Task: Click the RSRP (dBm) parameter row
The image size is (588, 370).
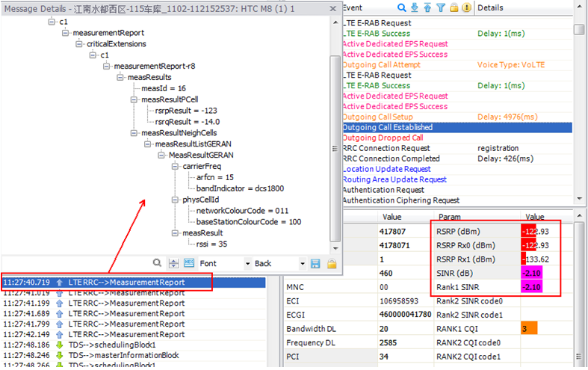Action: 504,232
